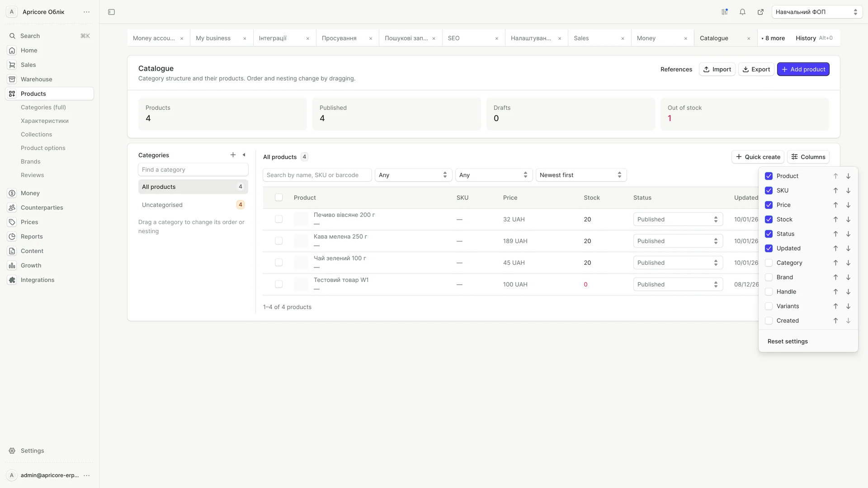Enable the Category column checkbox

coord(769,263)
